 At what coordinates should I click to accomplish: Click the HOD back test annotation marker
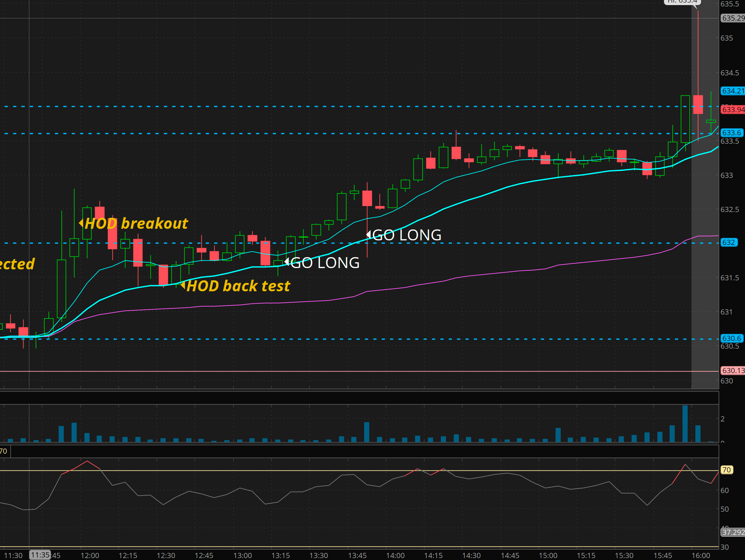[x=183, y=285]
